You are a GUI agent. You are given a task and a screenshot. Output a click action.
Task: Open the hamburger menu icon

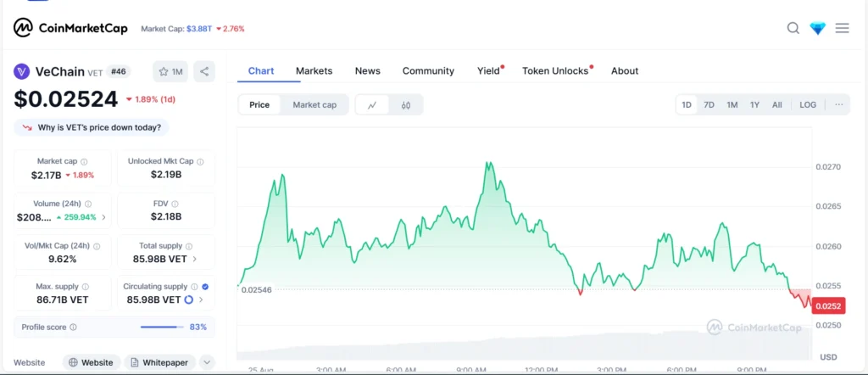842,28
